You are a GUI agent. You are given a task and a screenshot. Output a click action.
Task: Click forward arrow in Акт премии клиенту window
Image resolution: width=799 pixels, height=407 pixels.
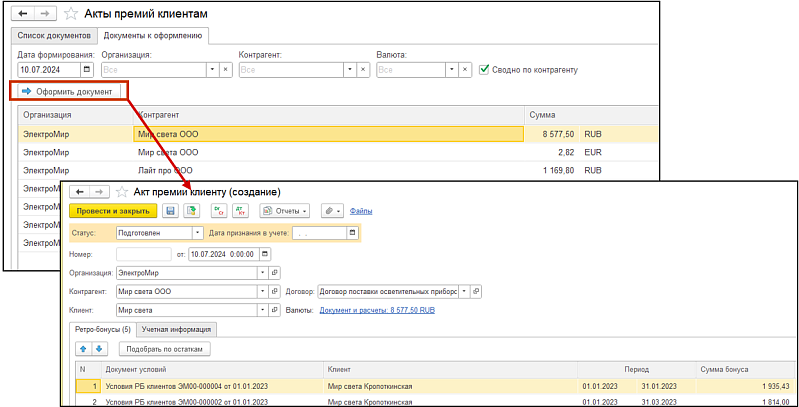(x=100, y=192)
